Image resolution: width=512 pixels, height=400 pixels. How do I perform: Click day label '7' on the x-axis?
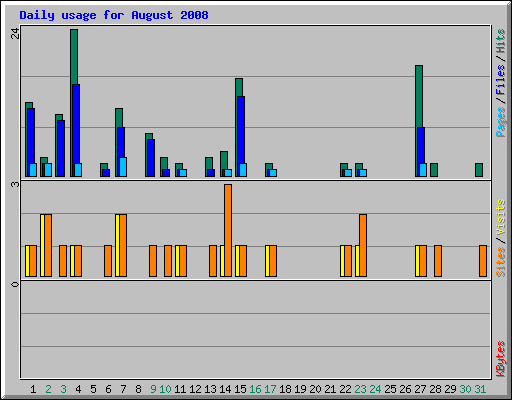(x=123, y=389)
